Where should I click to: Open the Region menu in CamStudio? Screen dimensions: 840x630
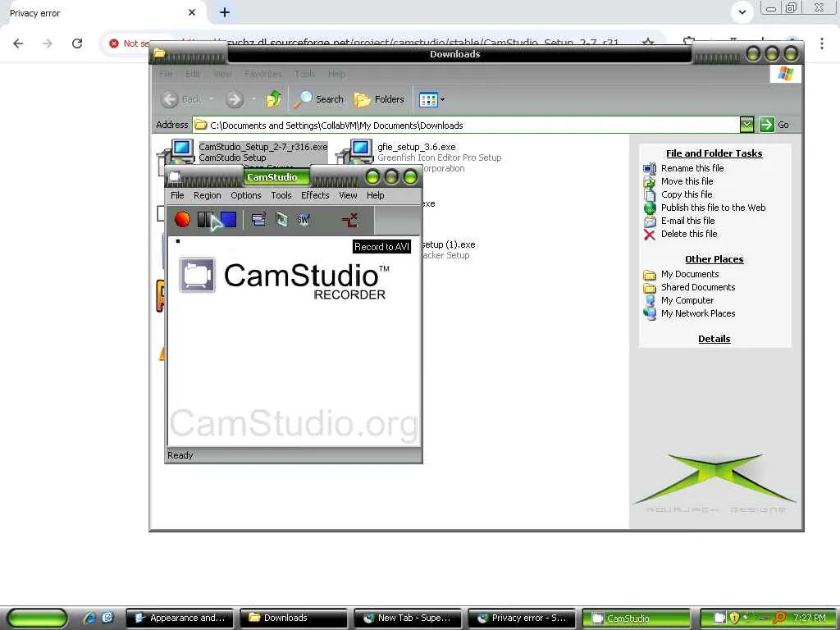[208, 195]
